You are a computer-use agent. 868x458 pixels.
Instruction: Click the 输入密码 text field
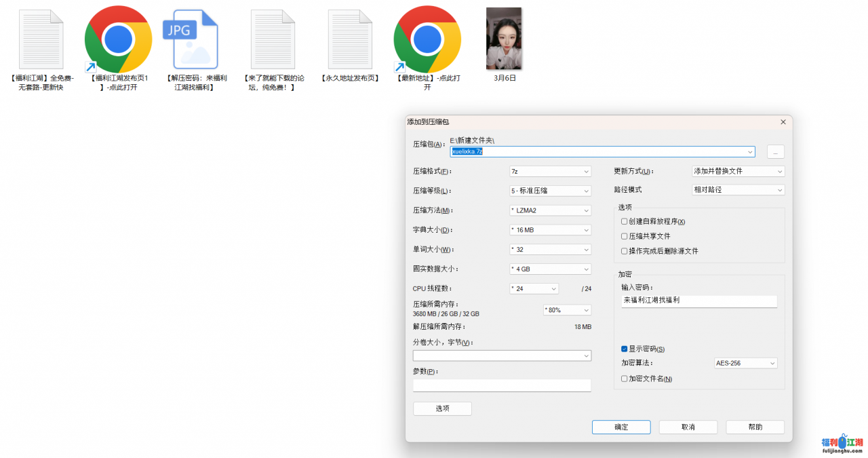click(x=698, y=300)
